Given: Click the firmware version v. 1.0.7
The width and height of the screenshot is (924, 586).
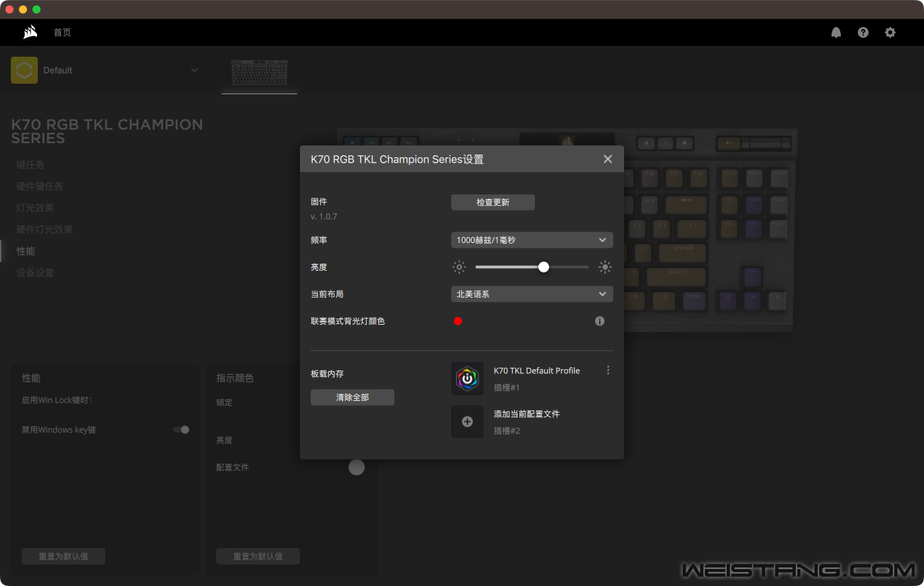Looking at the screenshot, I should click(324, 217).
